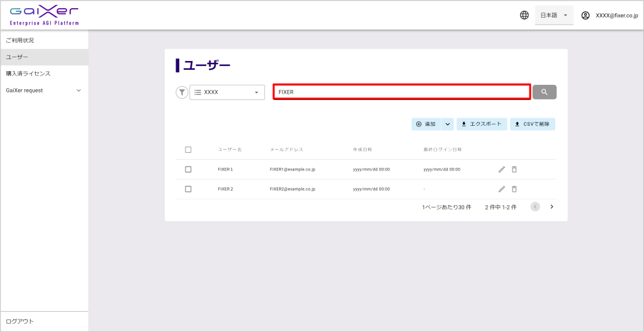Click the magnifier search button
644x332 pixels.
tap(544, 92)
